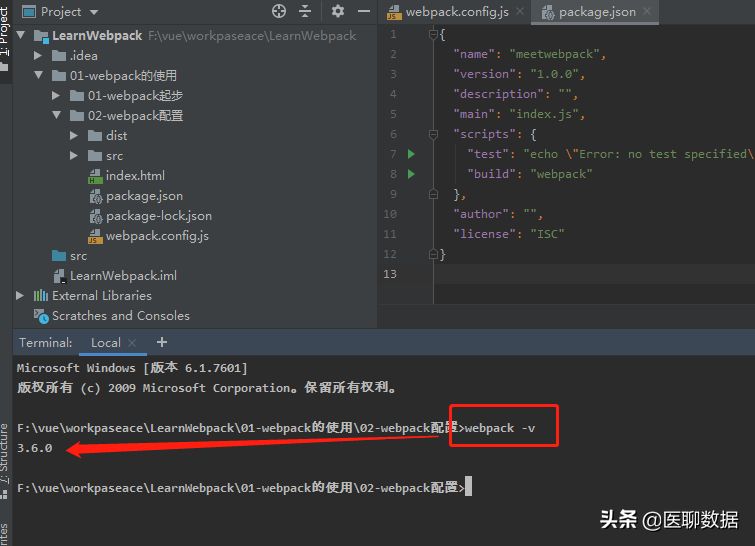Switch to the webpack.config.js tab
The image size is (755, 546).
coord(448,13)
